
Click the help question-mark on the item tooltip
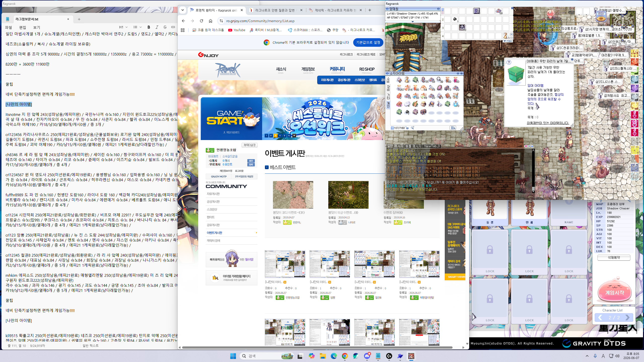(x=509, y=62)
